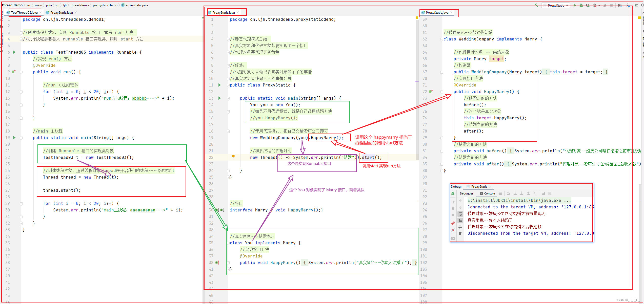Run with coverage from top toolbar
Viewport: 644px width, 304px height.
point(588,5)
